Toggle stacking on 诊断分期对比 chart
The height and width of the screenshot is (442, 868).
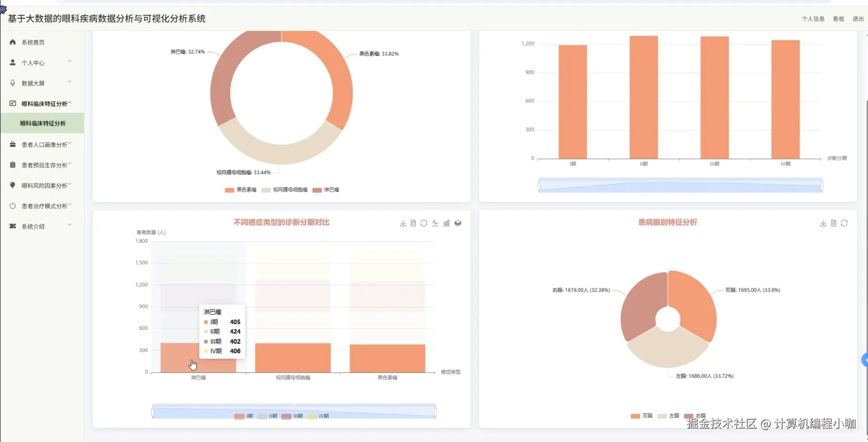[x=458, y=223]
